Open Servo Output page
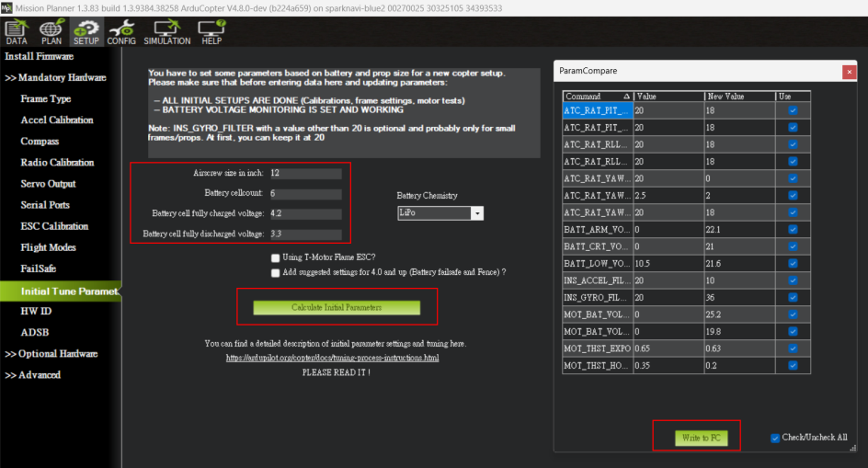Image resolution: width=868 pixels, height=468 pixels. pyautogui.click(x=48, y=184)
